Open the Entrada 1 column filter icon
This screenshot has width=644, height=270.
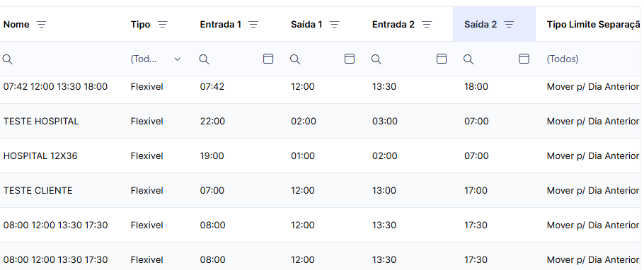pos(253,25)
